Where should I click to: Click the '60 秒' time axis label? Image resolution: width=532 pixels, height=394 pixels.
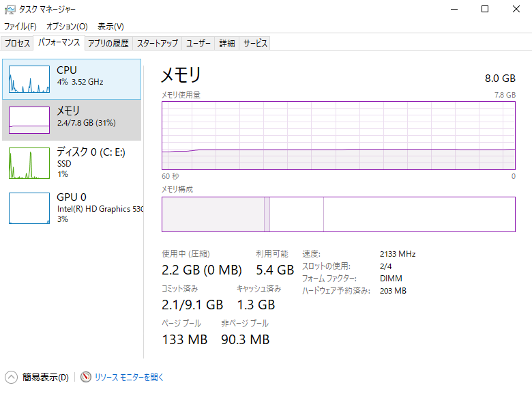171,176
